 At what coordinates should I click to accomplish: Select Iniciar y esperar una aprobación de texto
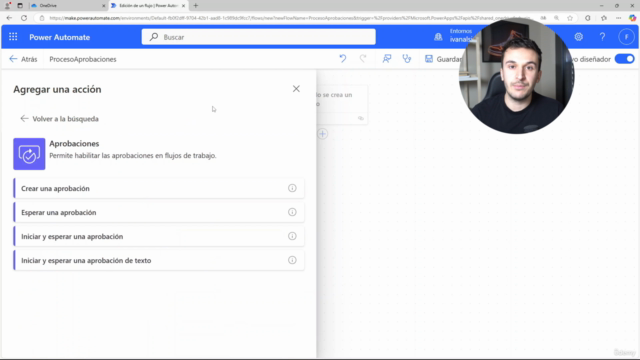(159, 260)
